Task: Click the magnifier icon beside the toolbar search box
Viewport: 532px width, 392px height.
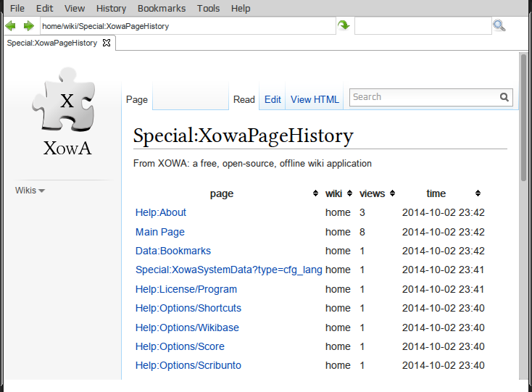Action: click(x=499, y=25)
